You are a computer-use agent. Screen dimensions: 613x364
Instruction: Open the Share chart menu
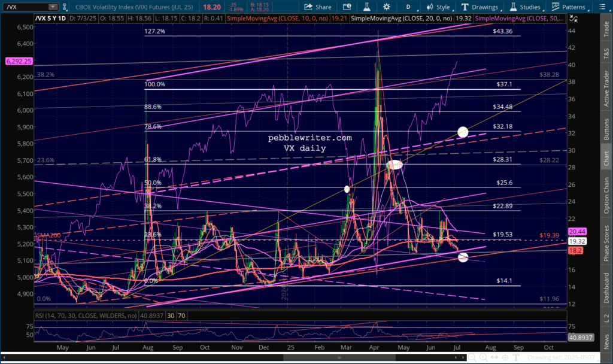click(x=318, y=7)
